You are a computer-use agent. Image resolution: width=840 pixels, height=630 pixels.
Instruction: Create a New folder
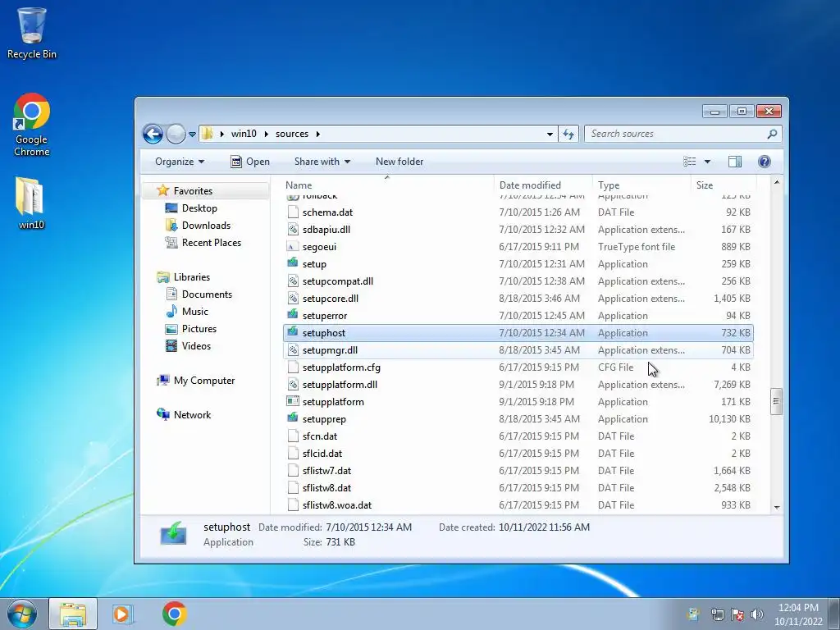[399, 162]
